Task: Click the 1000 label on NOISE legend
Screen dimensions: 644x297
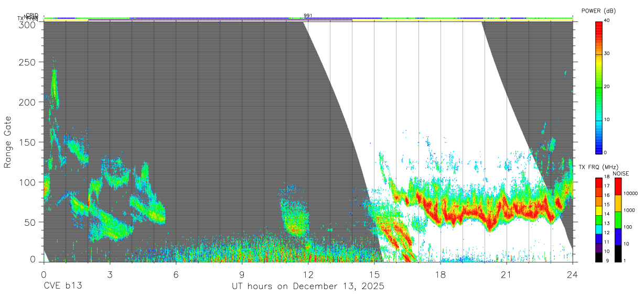Action: [628, 210]
